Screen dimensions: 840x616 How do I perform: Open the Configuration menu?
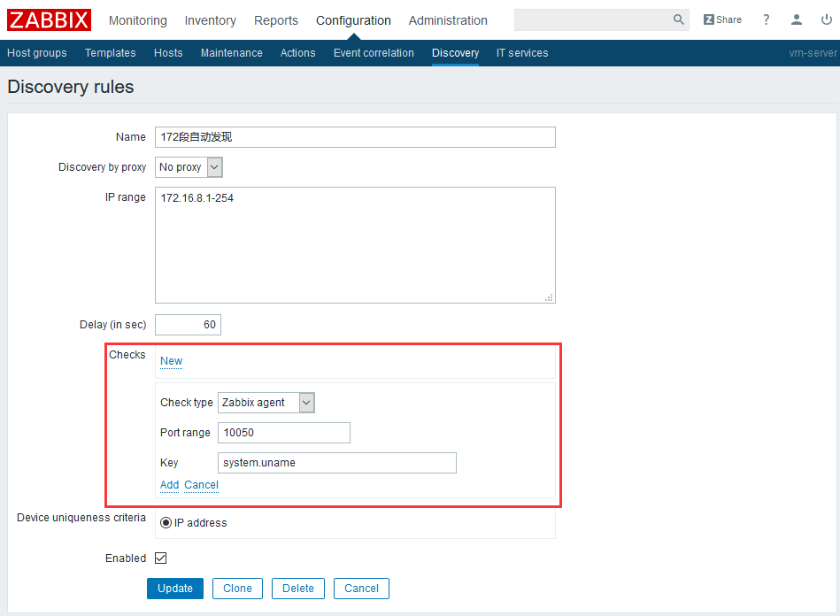pos(353,20)
